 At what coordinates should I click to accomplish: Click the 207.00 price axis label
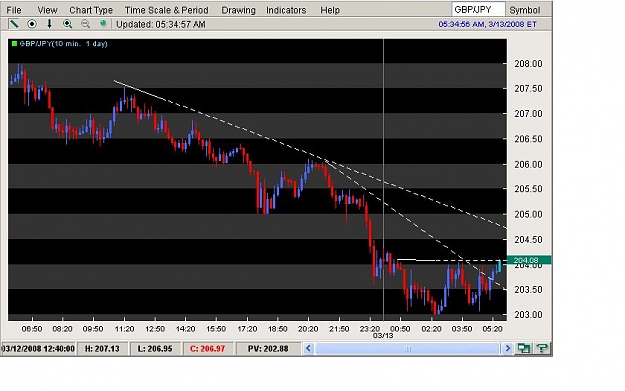(x=528, y=114)
